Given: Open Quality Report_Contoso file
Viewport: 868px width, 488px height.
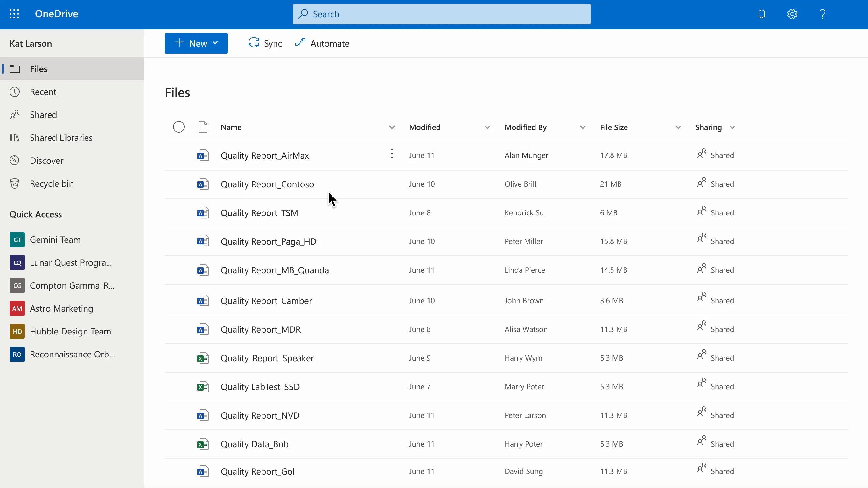Looking at the screenshot, I should pos(267,184).
